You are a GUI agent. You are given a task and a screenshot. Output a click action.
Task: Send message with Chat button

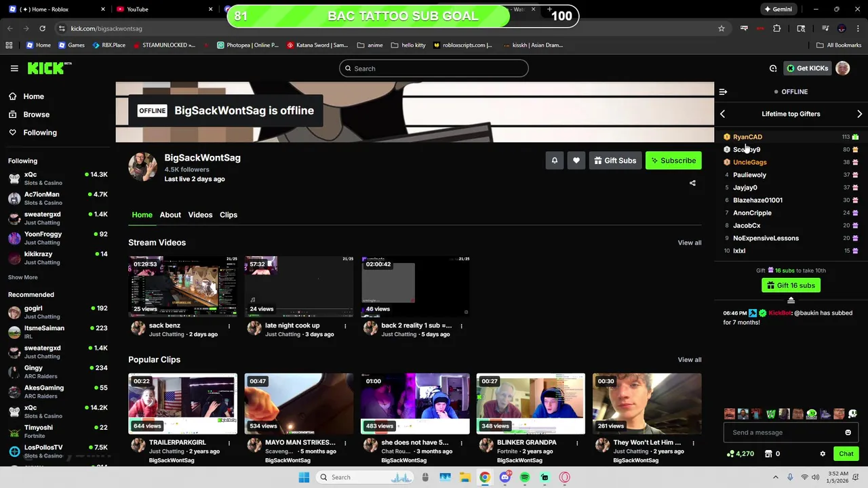pyautogui.click(x=846, y=454)
